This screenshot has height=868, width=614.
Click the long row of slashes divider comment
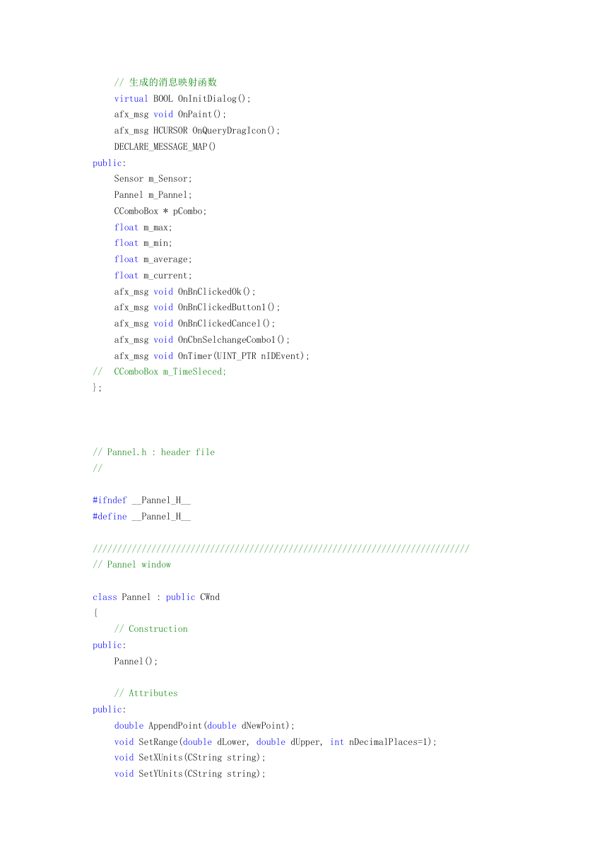[x=281, y=549]
